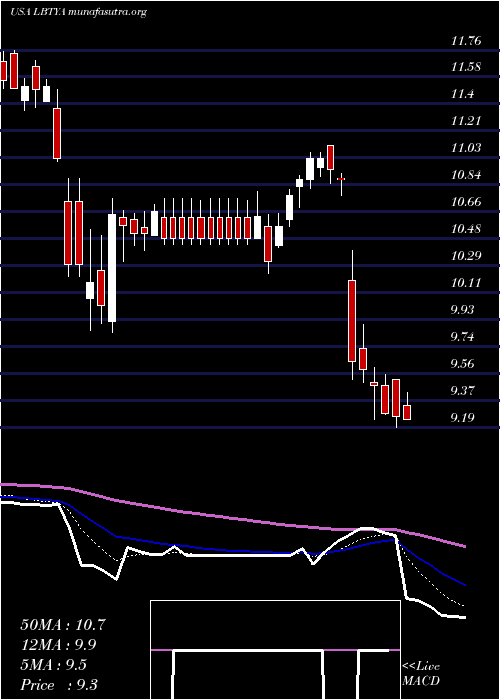Screen dimensions: 500x700
Task: Select the 10.29 price axis label
Action: (x=466, y=256)
